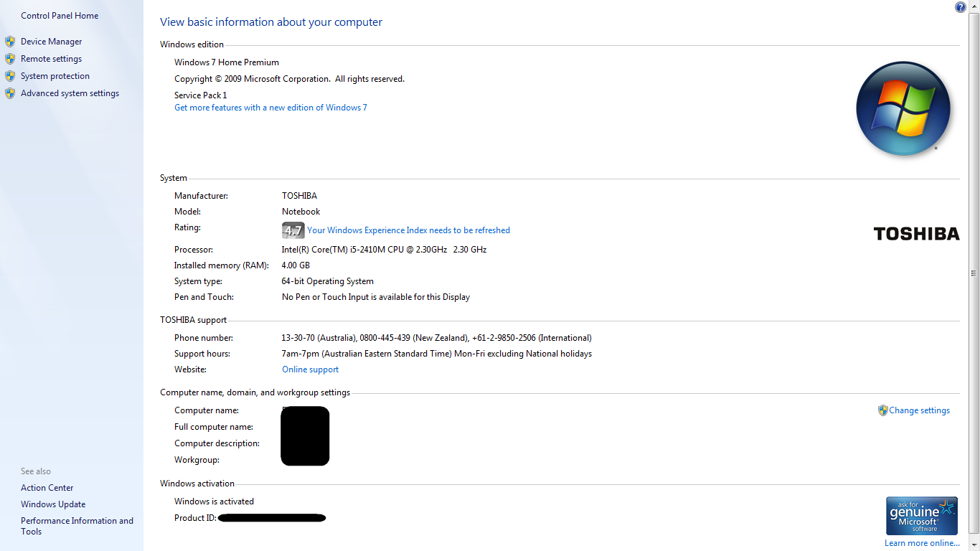Viewport: 980px width, 551px height.
Task: Click the Workgroup label
Action: 197,460
